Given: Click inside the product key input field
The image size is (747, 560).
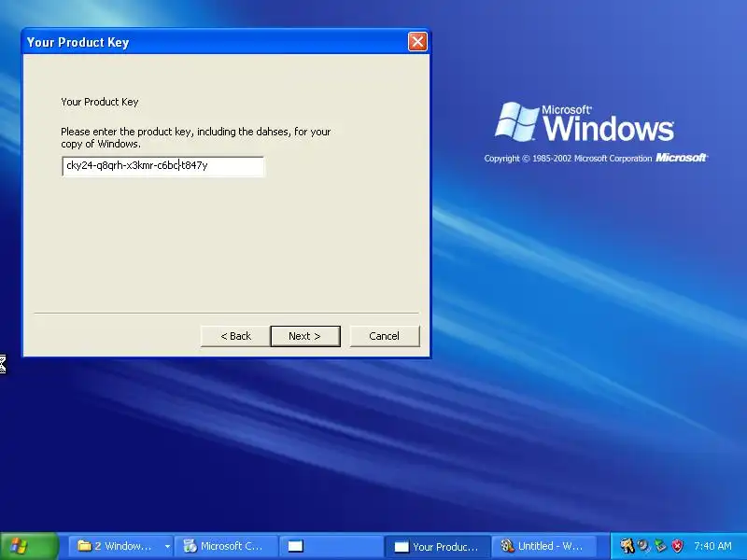Looking at the screenshot, I should (162, 166).
